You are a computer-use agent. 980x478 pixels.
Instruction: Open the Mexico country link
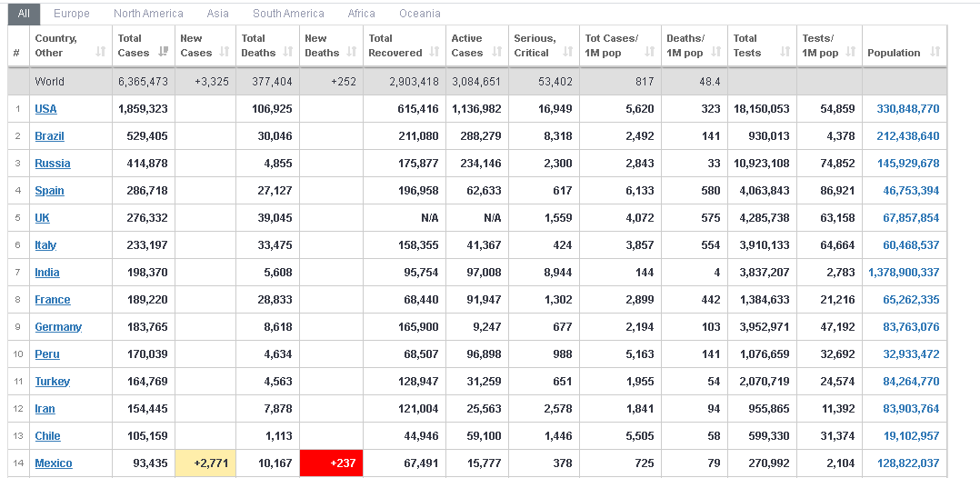(54, 463)
